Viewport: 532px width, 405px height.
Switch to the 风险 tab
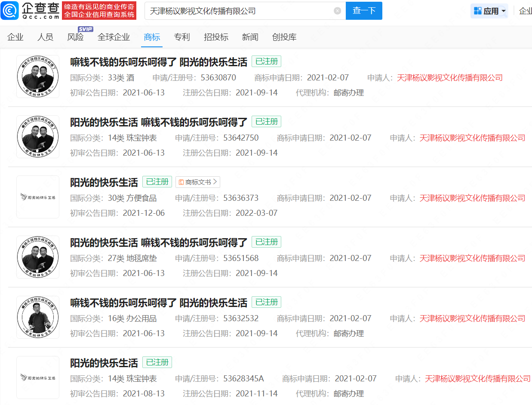[x=76, y=37]
